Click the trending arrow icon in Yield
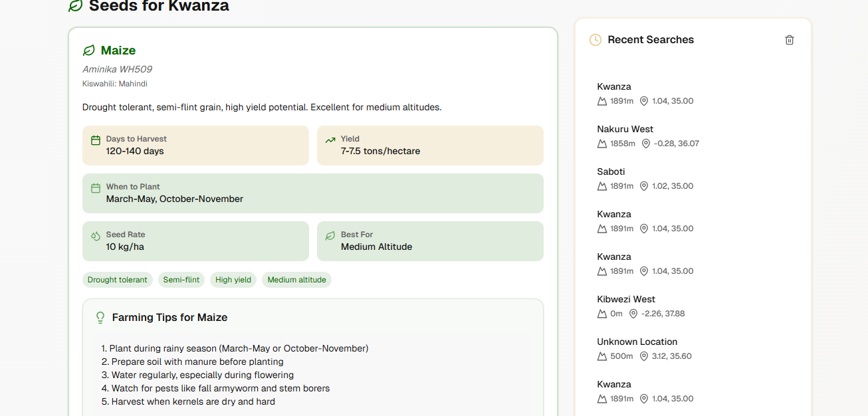This screenshot has height=416, width=868. [330, 140]
